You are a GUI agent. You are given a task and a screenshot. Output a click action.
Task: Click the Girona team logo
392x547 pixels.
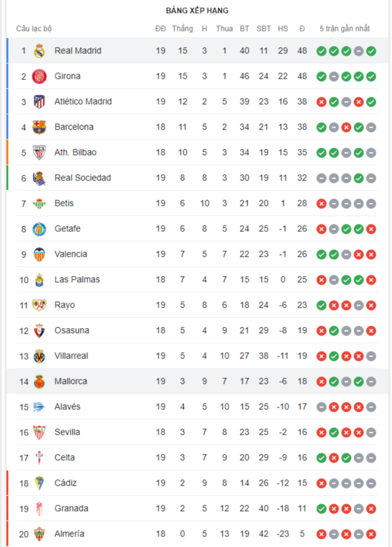tap(40, 76)
